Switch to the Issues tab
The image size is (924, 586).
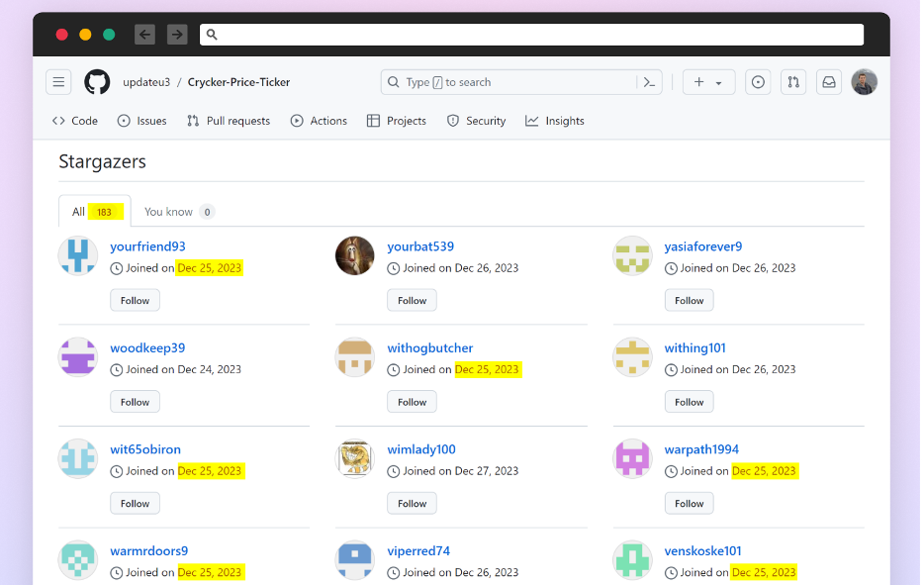tap(142, 121)
